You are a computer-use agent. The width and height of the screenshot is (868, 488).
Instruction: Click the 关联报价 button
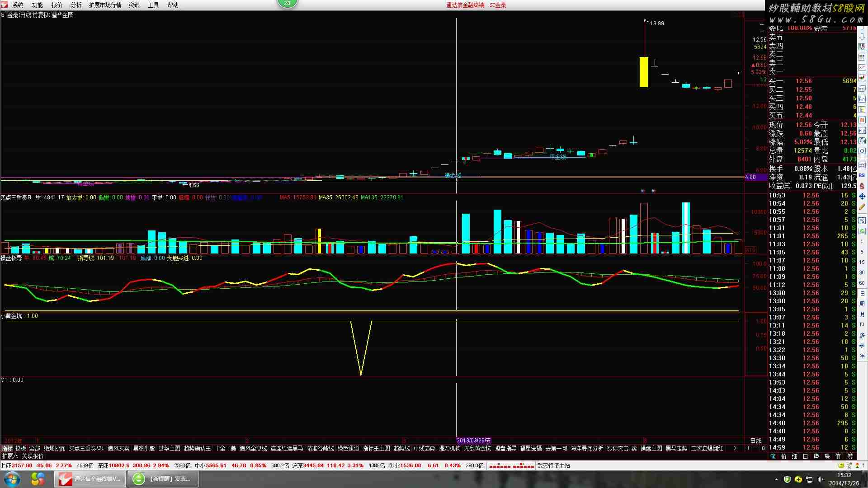[x=33, y=456]
